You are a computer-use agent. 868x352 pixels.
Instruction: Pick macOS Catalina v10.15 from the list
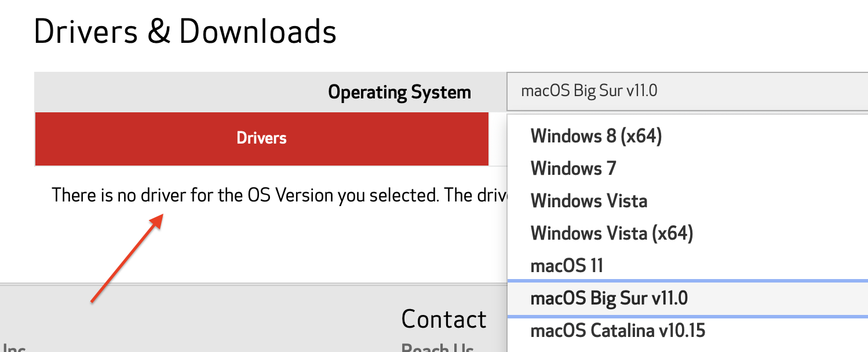(617, 331)
